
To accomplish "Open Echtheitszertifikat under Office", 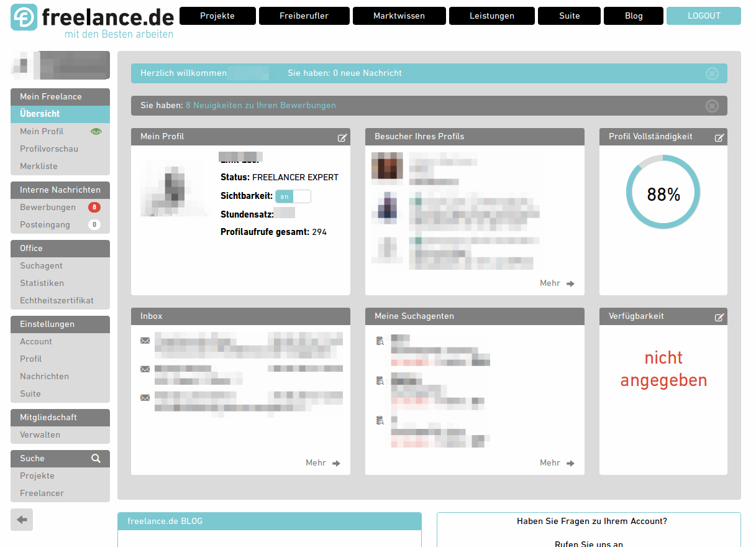I will point(57,300).
